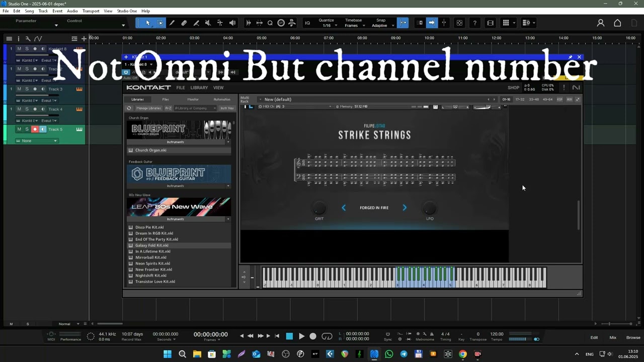Open the user account icon
Viewport: 644px width, 362px height.
point(601,23)
